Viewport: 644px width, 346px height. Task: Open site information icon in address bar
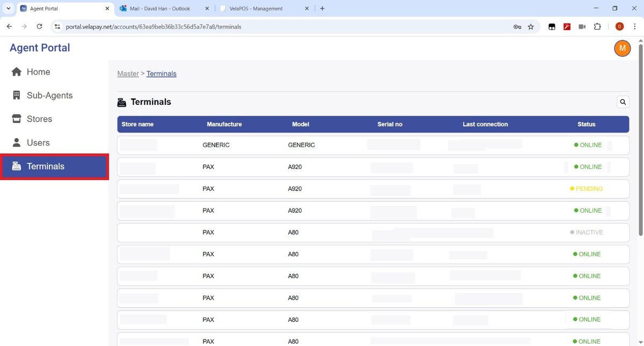[58, 26]
